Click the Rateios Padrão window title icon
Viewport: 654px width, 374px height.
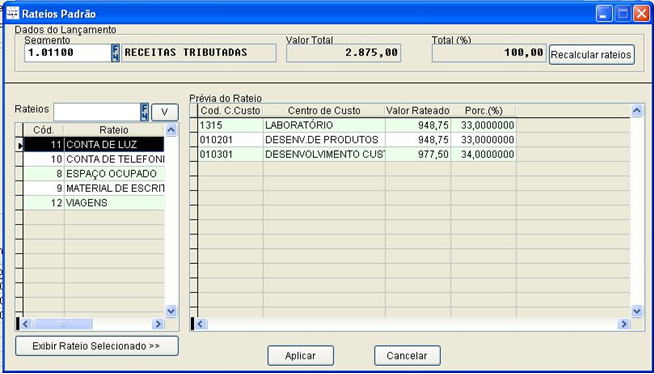[13, 13]
